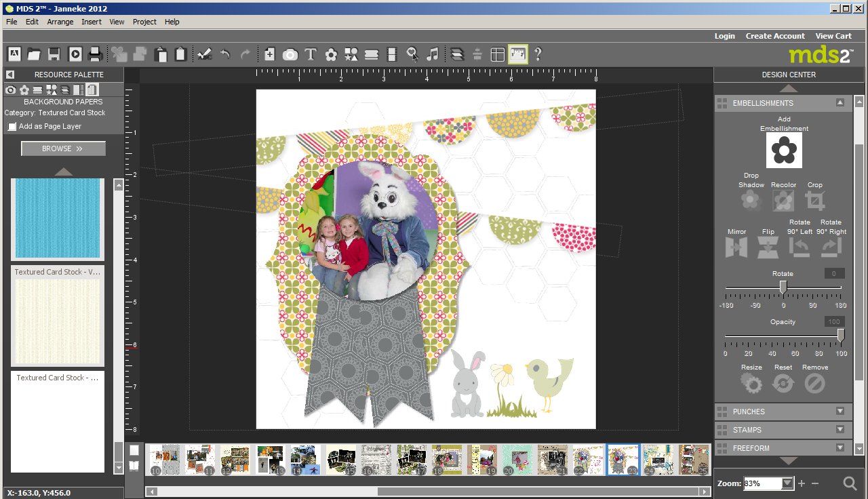The height and width of the screenshot is (499, 868).
Task: Expand the Punches panel
Action: pyautogui.click(x=840, y=412)
